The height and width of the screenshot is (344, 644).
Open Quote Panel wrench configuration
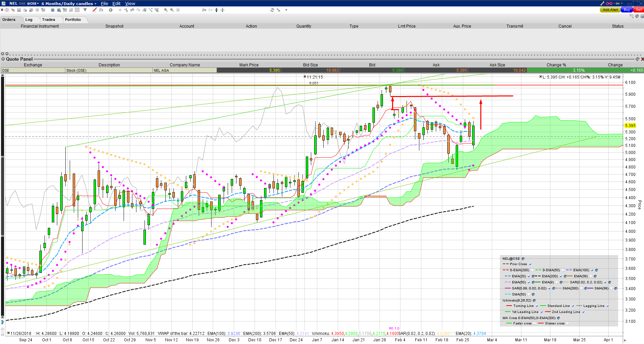click(x=637, y=59)
